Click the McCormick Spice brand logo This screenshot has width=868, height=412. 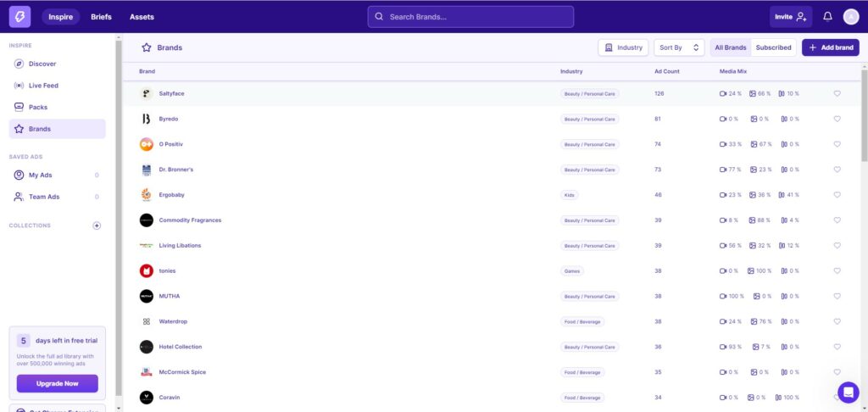point(146,372)
